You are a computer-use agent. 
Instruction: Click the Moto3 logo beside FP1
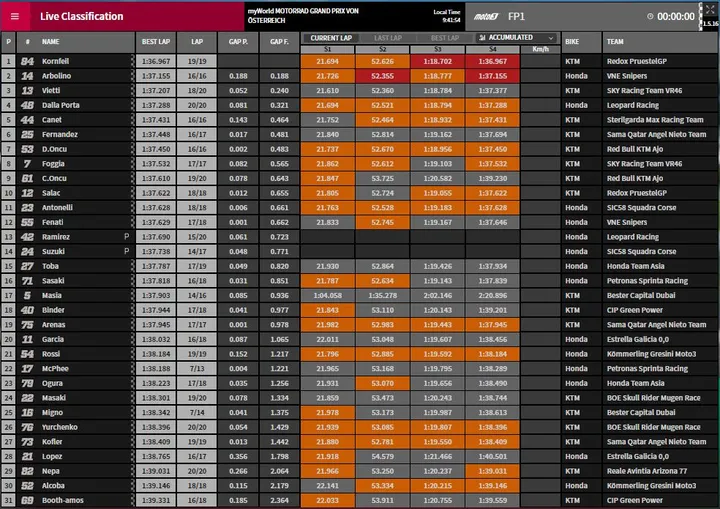(486, 17)
